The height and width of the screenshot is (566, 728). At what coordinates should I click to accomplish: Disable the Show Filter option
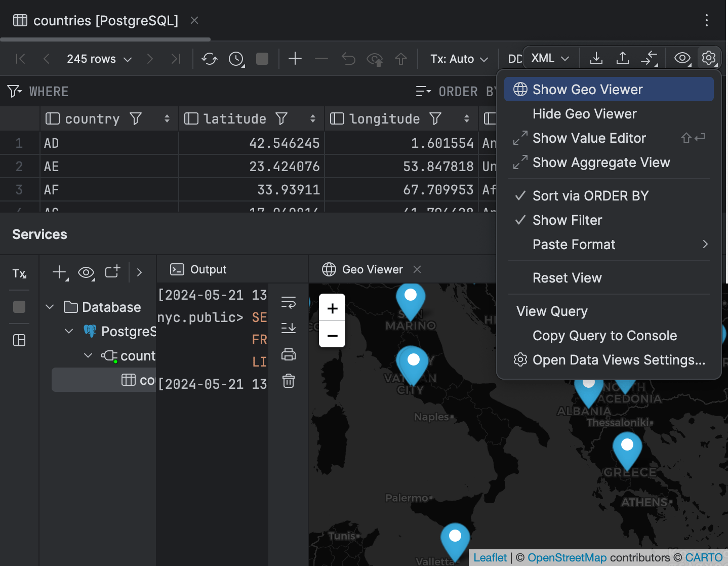click(567, 220)
